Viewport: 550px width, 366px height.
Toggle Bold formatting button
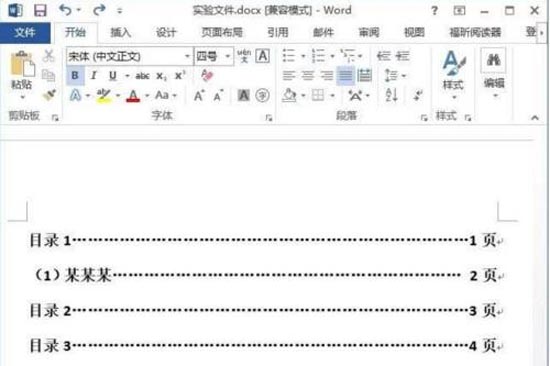coord(75,75)
